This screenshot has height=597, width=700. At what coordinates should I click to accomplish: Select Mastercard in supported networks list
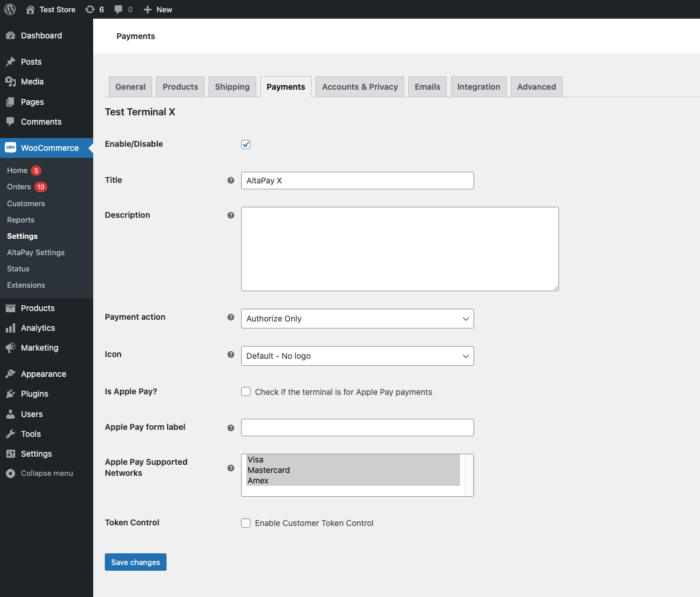click(x=353, y=470)
